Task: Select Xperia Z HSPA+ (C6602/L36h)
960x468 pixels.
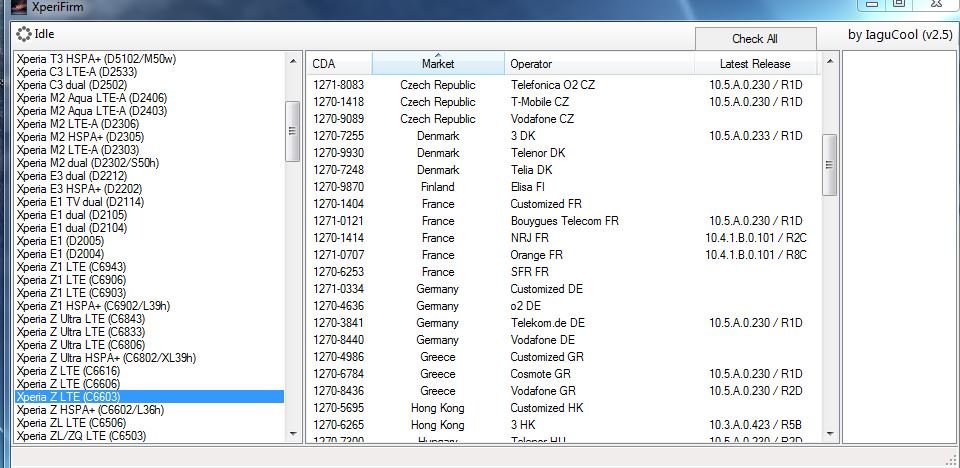Action: tap(149, 410)
